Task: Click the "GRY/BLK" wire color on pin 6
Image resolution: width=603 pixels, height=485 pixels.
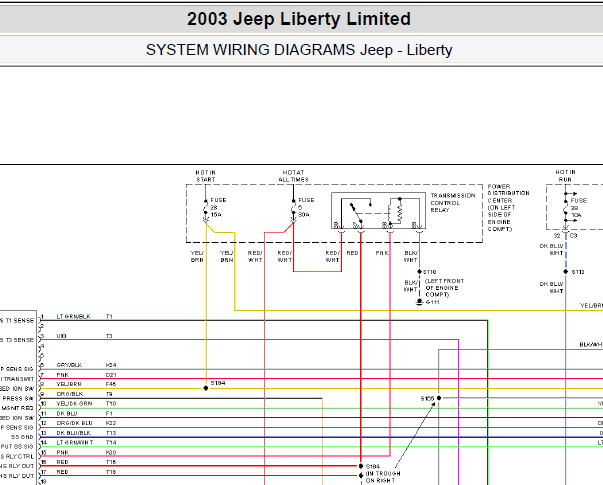Action: click(69, 365)
